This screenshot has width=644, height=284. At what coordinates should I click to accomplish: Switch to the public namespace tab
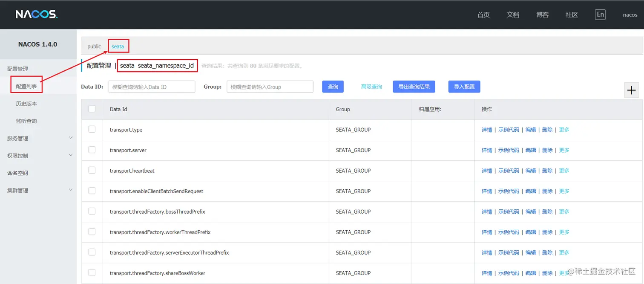point(94,46)
